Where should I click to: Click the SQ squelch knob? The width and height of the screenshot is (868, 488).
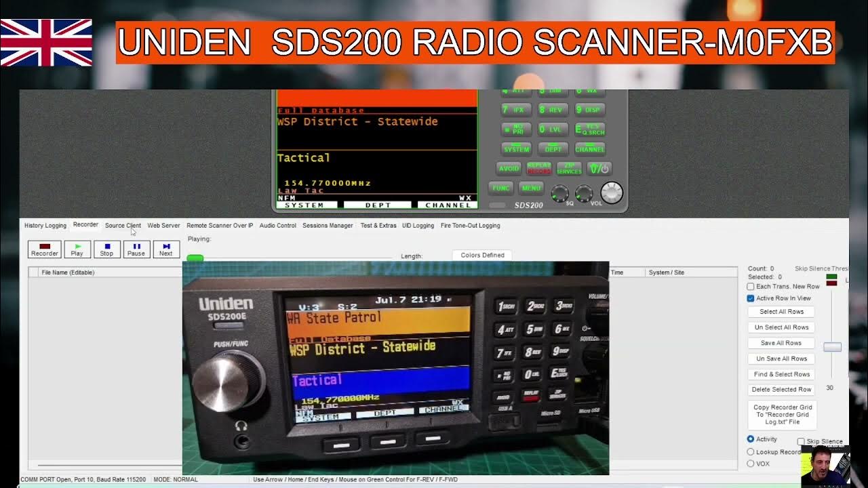point(559,193)
